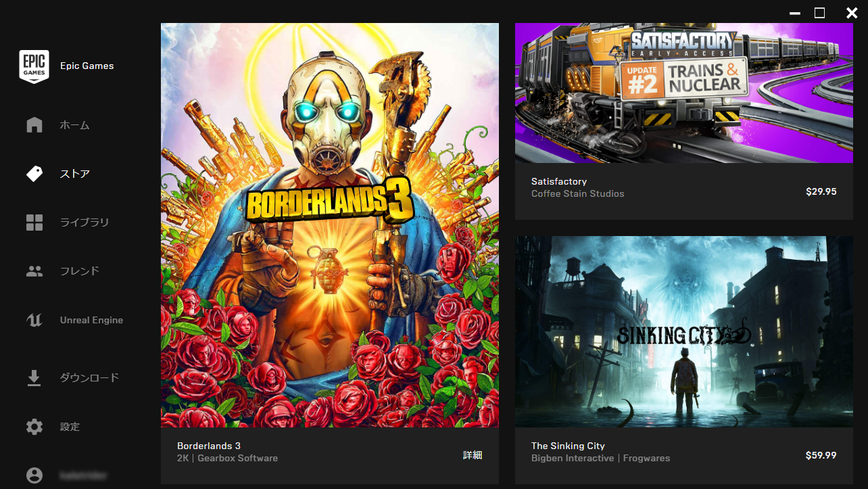Image resolution: width=868 pixels, height=489 pixels.
Task: Select the ライブラリ menu label
Action: click(85, 223)
